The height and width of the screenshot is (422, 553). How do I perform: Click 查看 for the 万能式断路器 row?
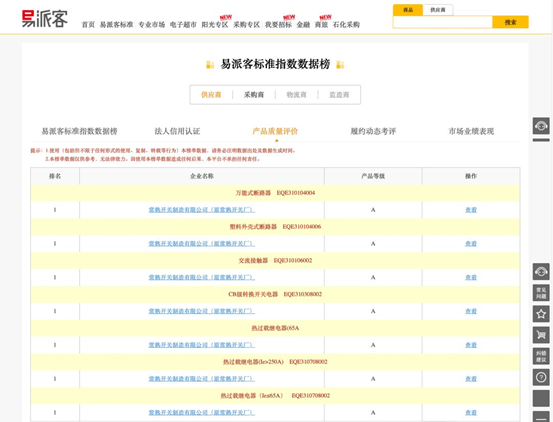(x=471, y=210)
